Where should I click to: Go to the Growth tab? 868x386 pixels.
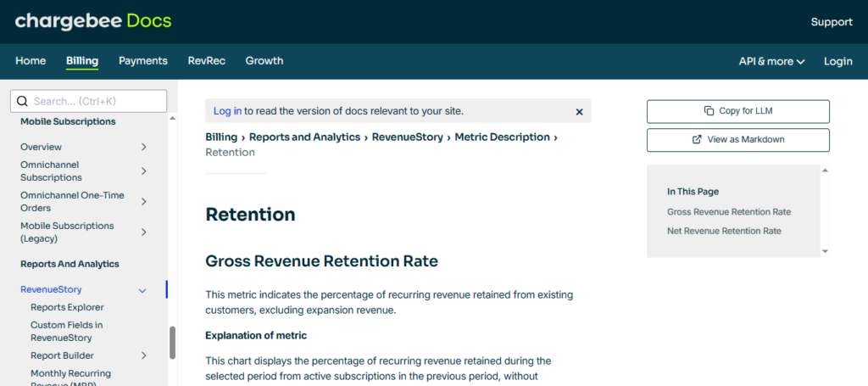(264, 61)
